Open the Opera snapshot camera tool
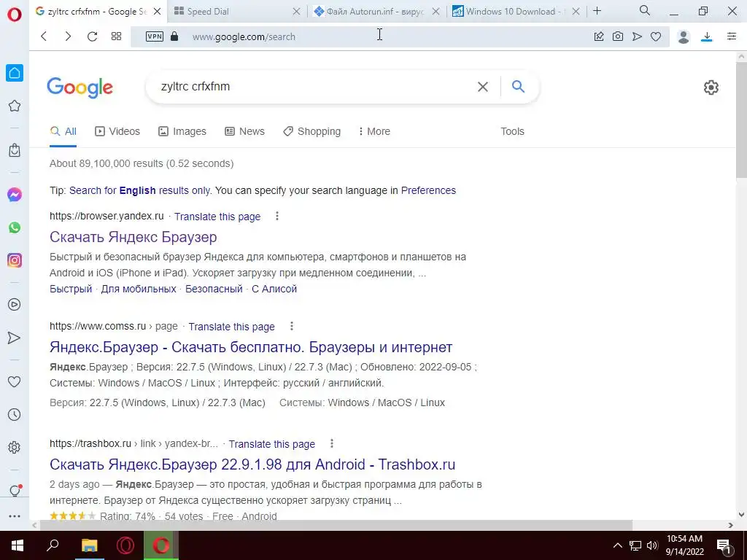Viewport: 747px width, 560px height. 618,36
